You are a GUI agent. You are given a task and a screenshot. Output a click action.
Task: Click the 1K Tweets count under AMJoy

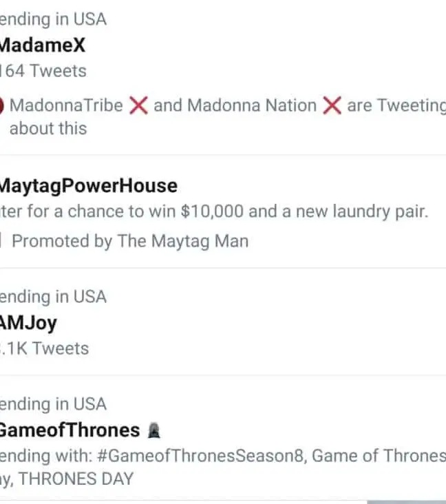pyautogui.click(x=45, y=348)
